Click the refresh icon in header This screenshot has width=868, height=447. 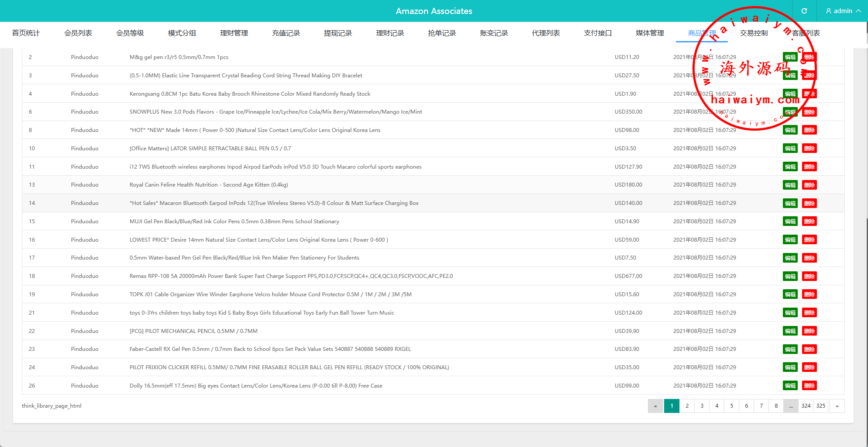point(804,11)
